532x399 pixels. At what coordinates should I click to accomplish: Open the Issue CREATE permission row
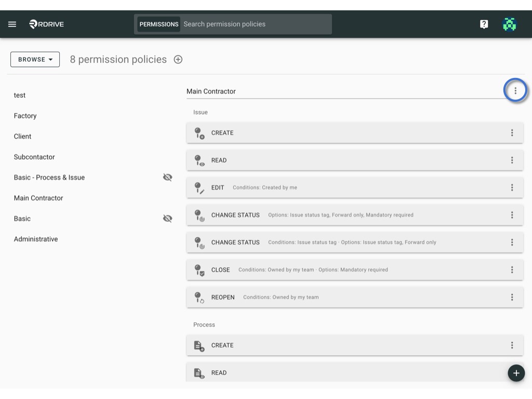coord(354,133)
